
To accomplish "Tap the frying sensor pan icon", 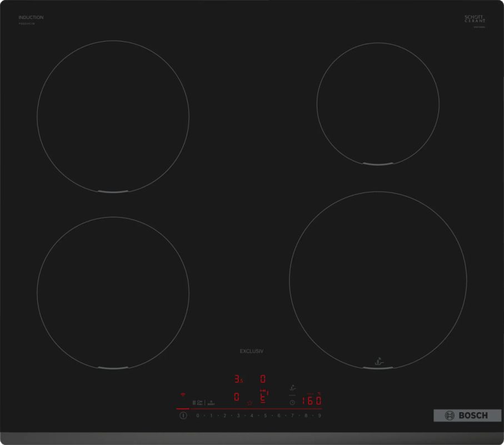I will point(293,388).
